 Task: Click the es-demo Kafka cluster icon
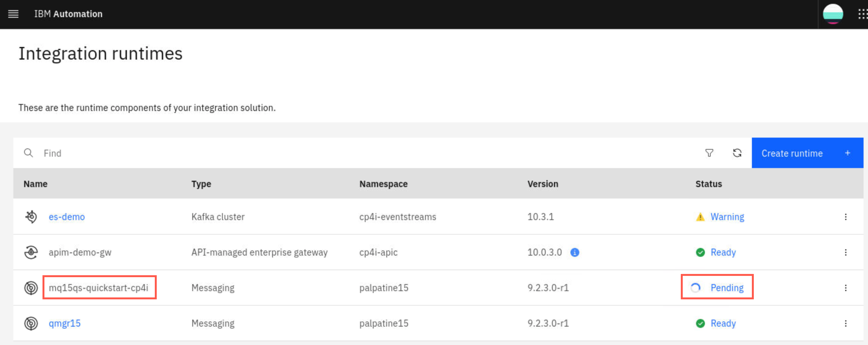[x=31, y=217]
